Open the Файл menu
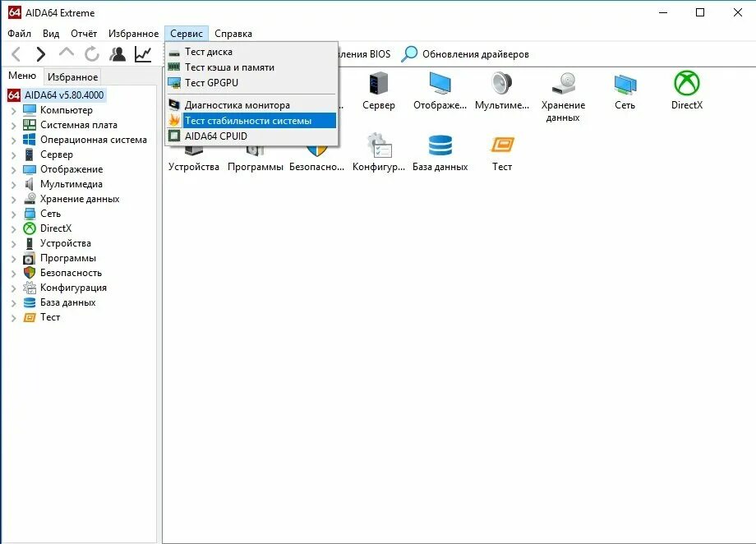Viewport: 756px width, 544px height. click(x=19, y=33)
